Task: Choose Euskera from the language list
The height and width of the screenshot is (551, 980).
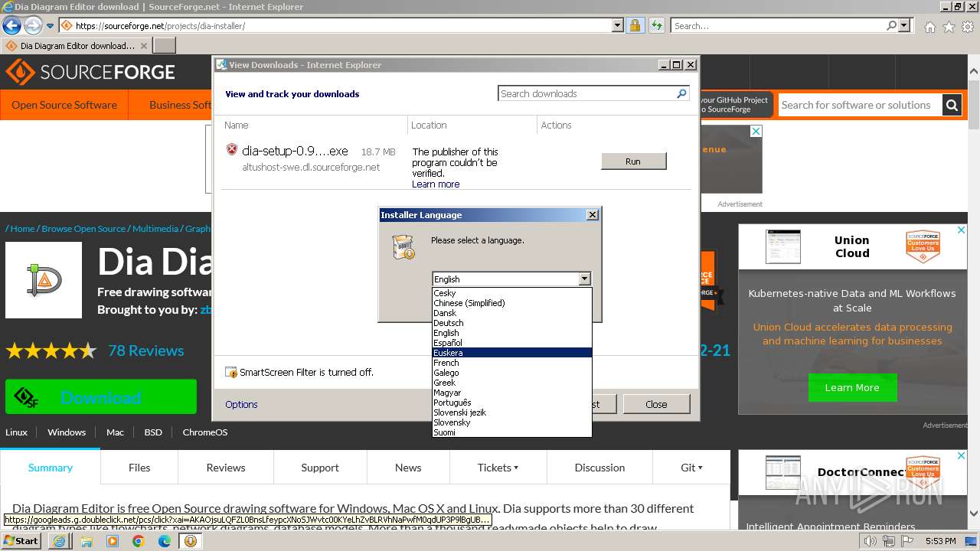Action: click(511, 353)
